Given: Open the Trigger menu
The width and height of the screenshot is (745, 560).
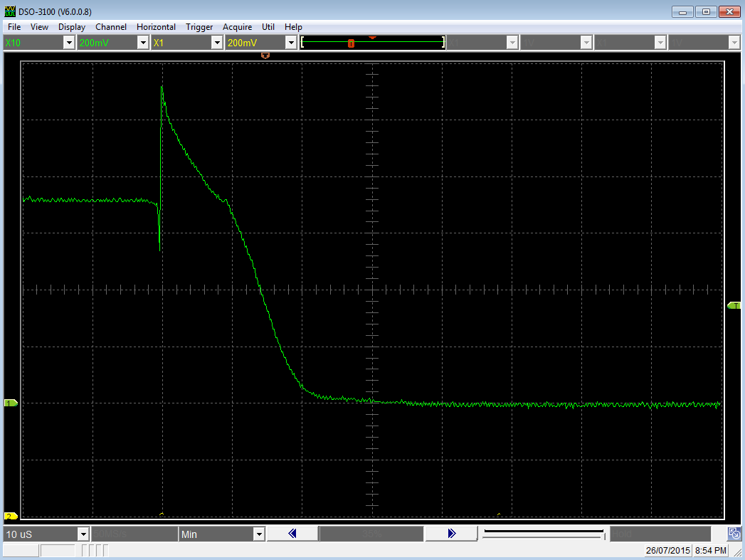Looking at the screenshot, I should pos(199,27).
